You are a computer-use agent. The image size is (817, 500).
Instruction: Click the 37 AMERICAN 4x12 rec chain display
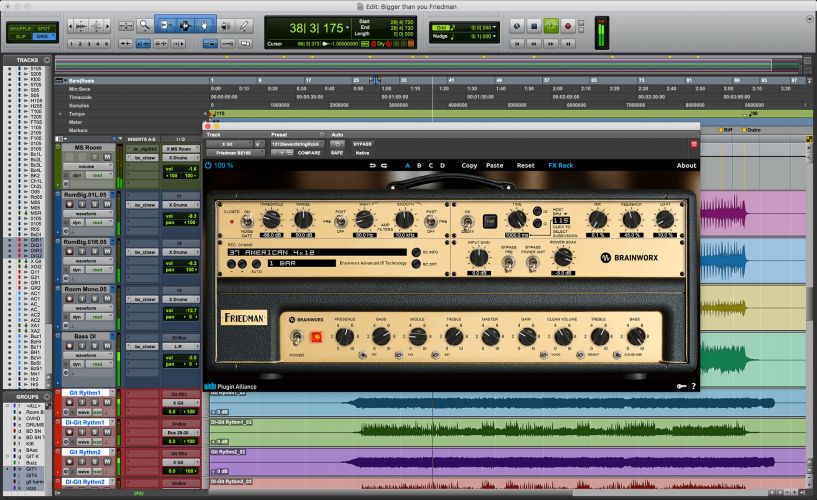coord(317,252)
